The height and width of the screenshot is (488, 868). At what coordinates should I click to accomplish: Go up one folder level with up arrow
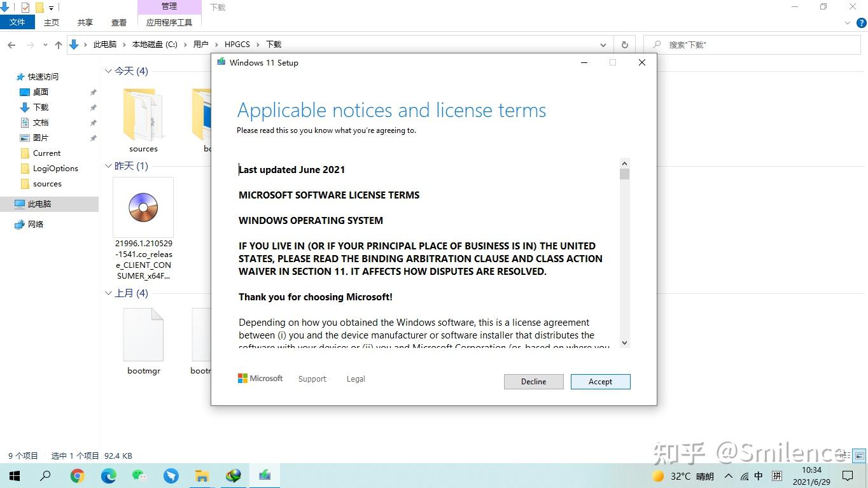pos(59,45)
